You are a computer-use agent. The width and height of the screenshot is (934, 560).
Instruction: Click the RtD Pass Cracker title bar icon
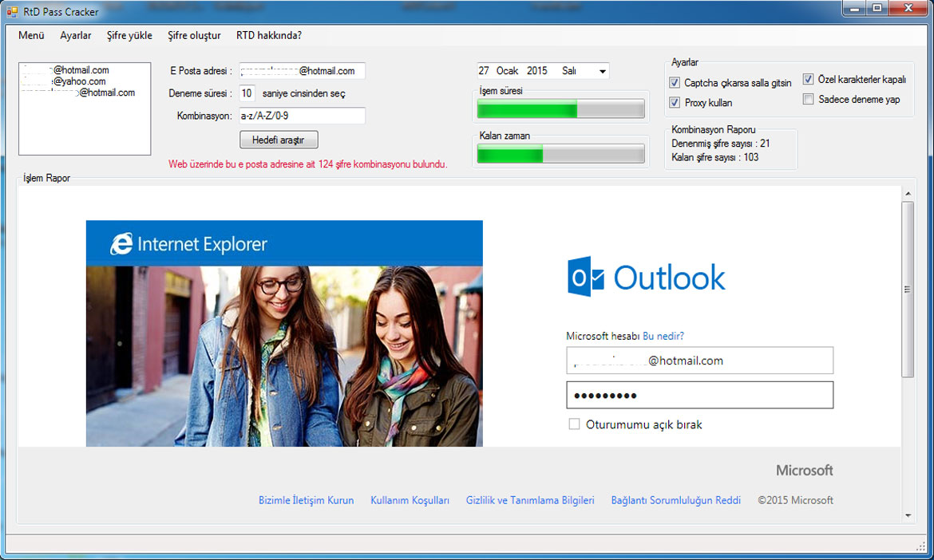tap(12, 11)
